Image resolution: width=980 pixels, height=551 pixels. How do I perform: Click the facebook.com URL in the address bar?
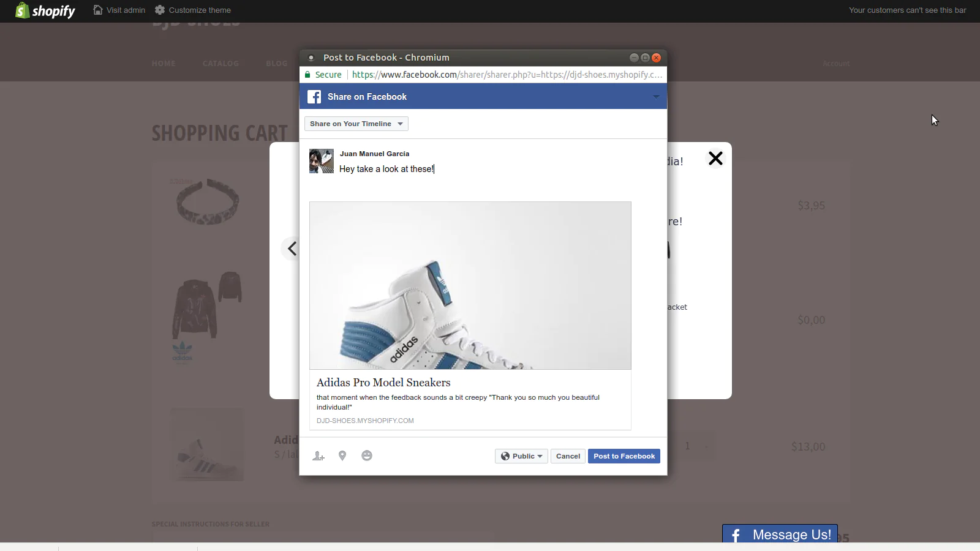tap(507, 75)
